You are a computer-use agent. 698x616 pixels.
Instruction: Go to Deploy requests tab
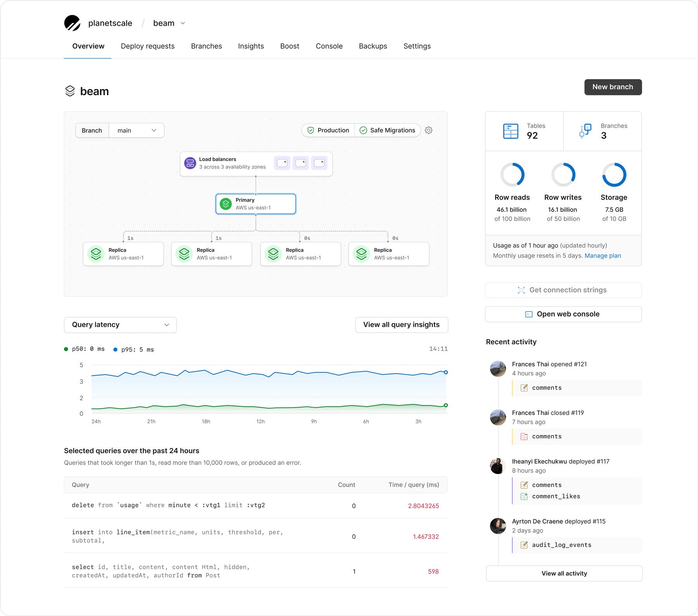(148, 46)
